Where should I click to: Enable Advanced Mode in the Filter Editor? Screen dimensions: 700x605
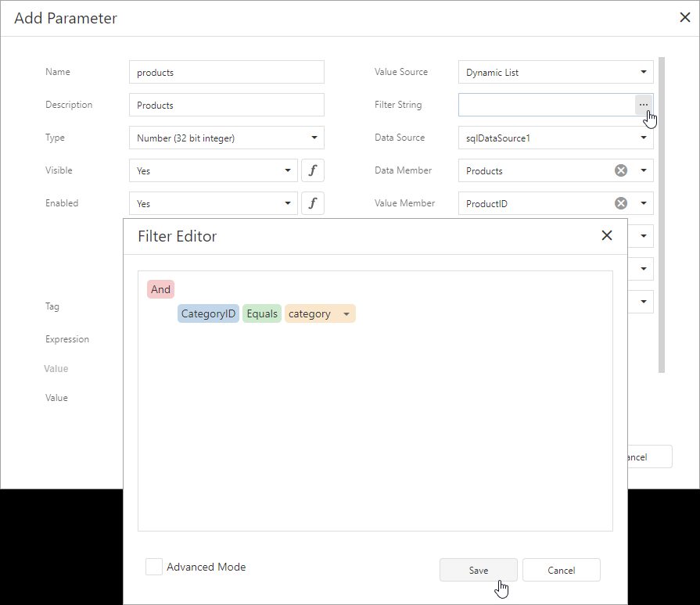pos(154,567)
